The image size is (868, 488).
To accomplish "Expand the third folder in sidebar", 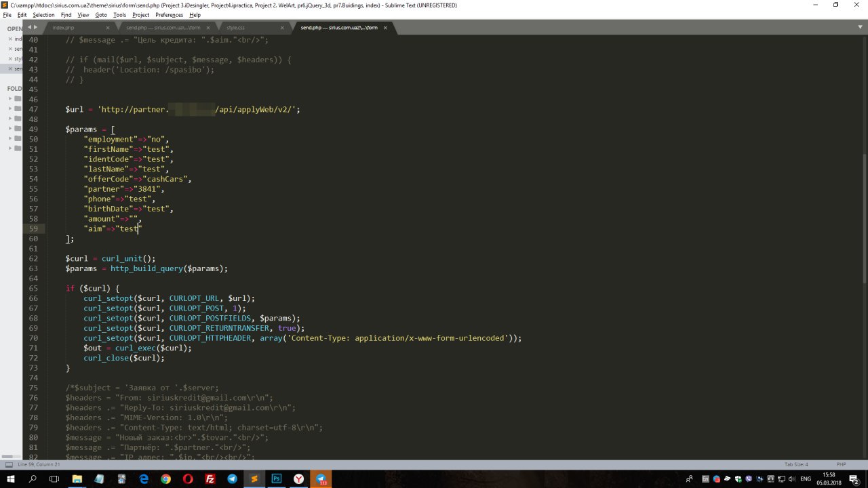I will click(x=10, y=118).
